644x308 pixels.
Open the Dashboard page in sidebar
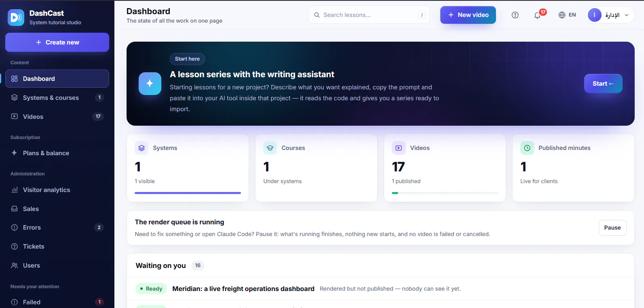tap(57, 79)
